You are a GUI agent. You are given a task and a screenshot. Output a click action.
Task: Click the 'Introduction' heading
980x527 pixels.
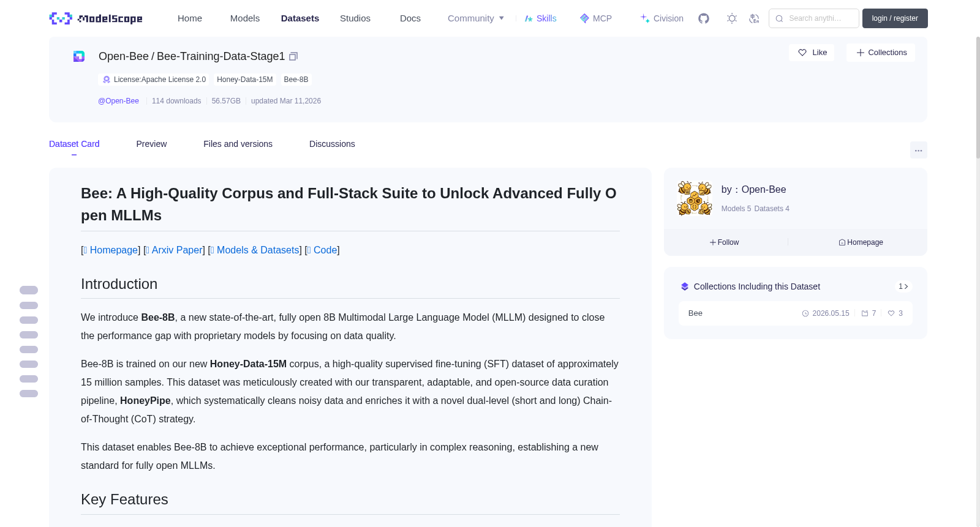pyautogui.click(x=119, y=284)
